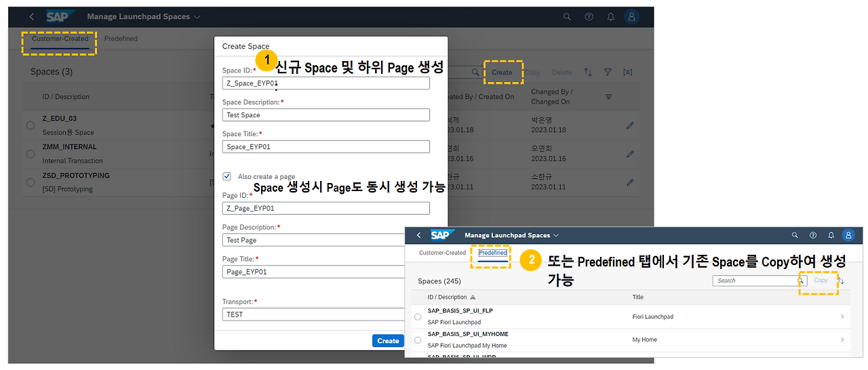Click ID / Description column header in main table
Image resolution: width=868 pixels, height=370 pixels.
tap(66, 97)
